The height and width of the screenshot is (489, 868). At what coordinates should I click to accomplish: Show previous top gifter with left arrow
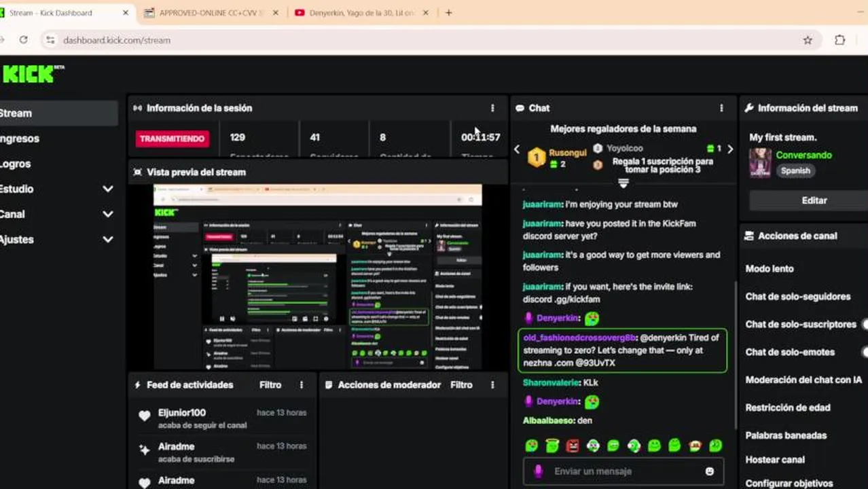[x=517, y=149]
